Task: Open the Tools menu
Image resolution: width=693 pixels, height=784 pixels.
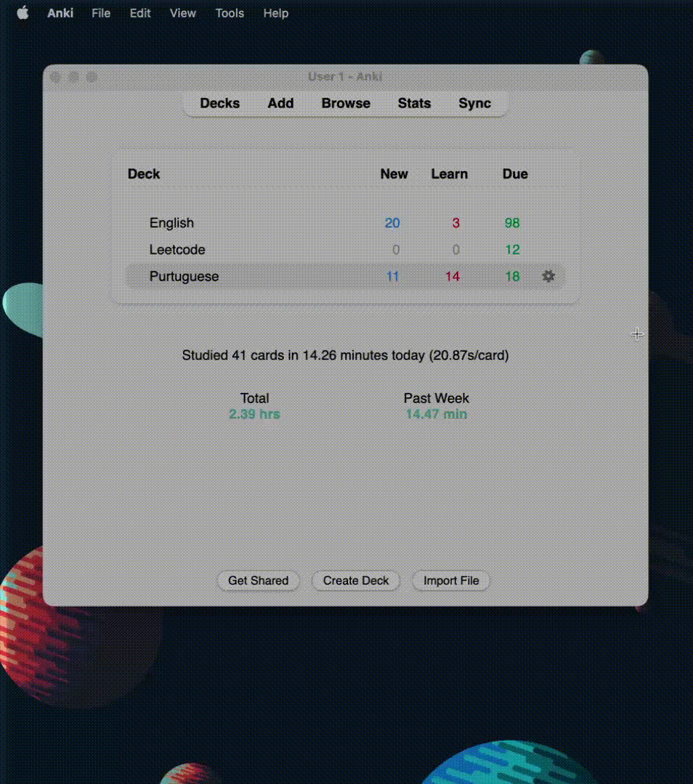Action: click(230, 13)
